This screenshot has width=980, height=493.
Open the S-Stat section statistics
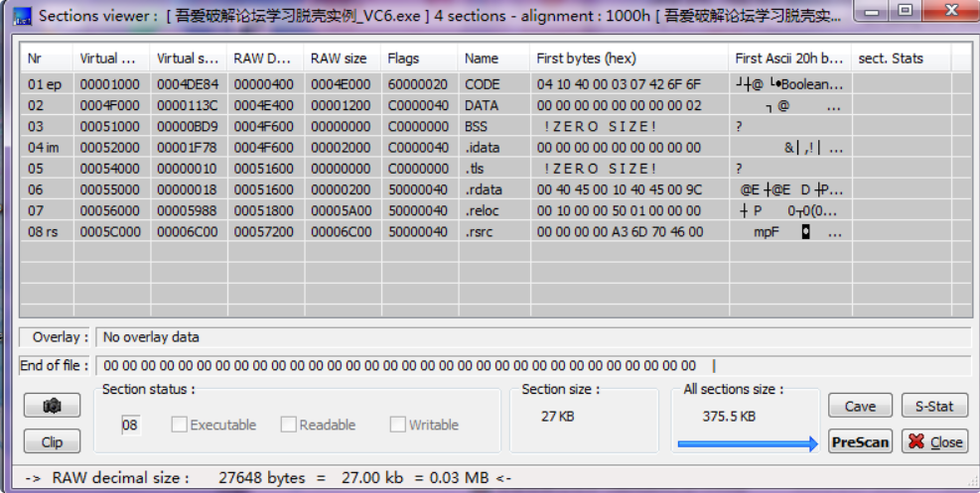(x=934, y=406)
